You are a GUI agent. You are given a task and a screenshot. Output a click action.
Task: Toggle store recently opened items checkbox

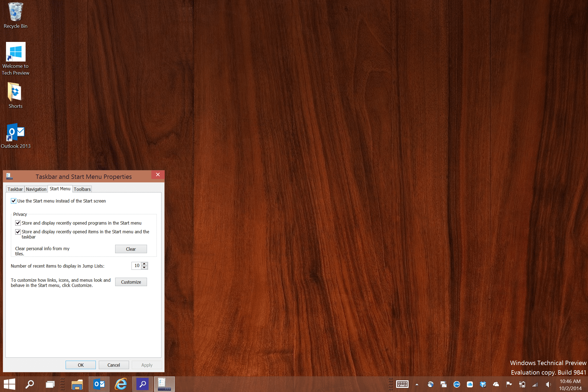[18, 232]
